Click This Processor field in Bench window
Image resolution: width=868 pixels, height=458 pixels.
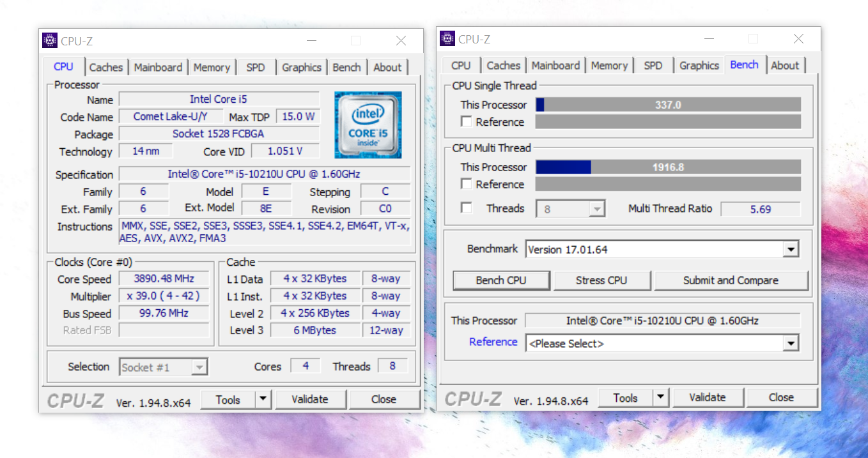pos(663,321)
